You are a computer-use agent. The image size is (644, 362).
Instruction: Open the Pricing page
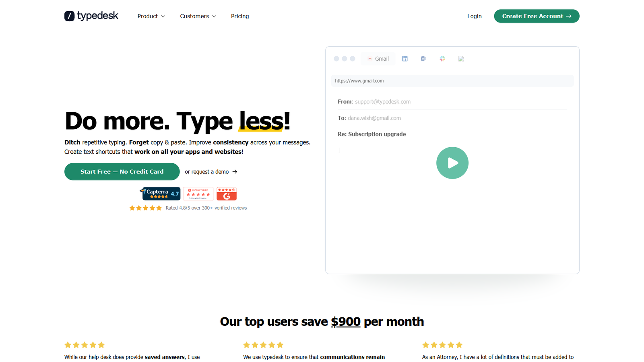coord(240,16)
